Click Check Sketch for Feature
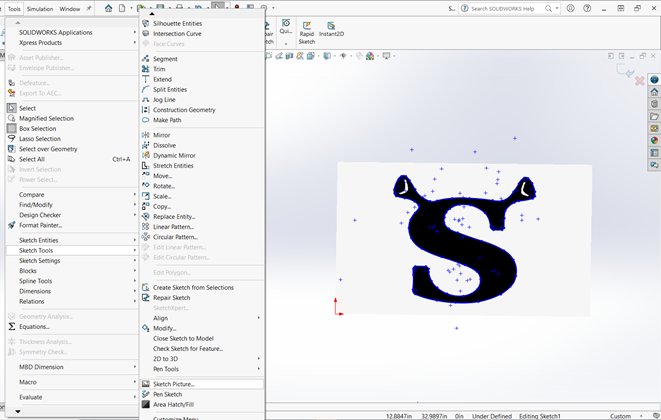This screenshot has width=661, height=420. (202, 349)
